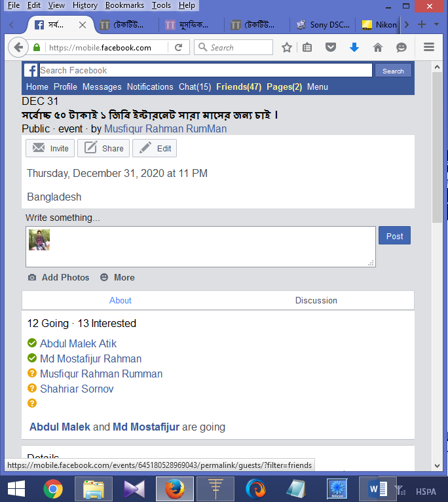Open the Notifications link
This screenshot has width=448, height=502.
tap(150, 87)
